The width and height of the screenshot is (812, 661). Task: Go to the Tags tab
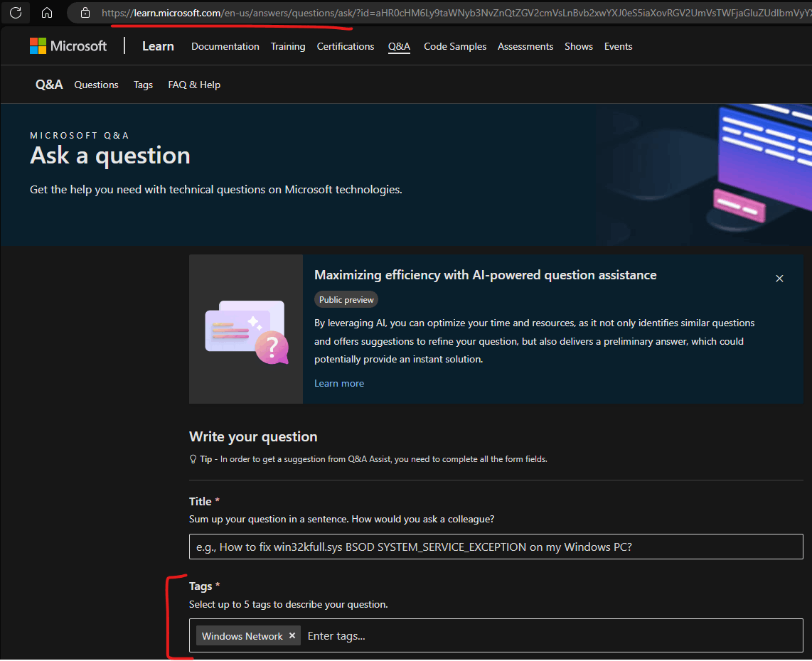click(143, 85)
